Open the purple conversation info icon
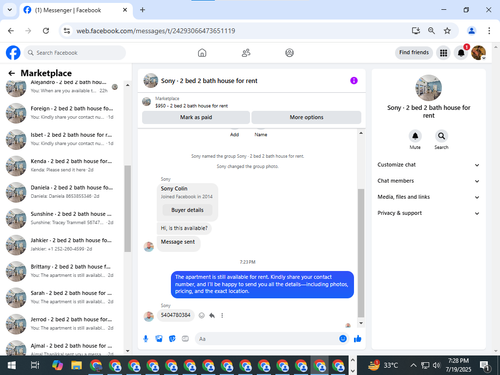The height and width of the screenshot is (375, 500). pyautogui.click(x=354, y=81)
